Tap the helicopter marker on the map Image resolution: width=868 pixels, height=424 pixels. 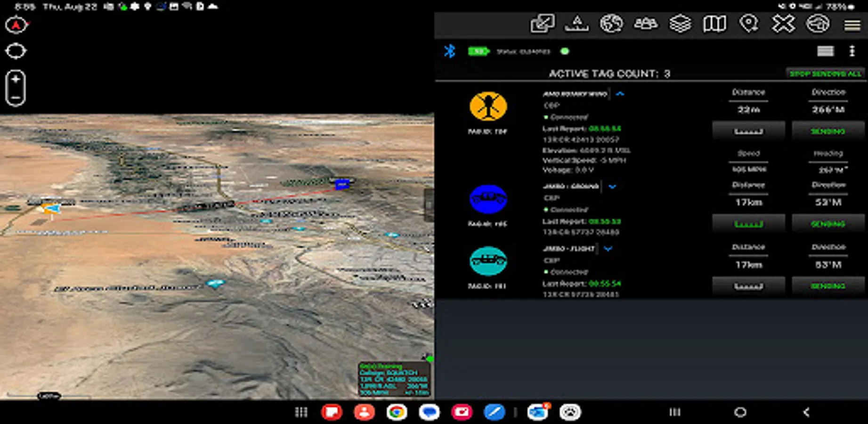[x=51, y=208]
